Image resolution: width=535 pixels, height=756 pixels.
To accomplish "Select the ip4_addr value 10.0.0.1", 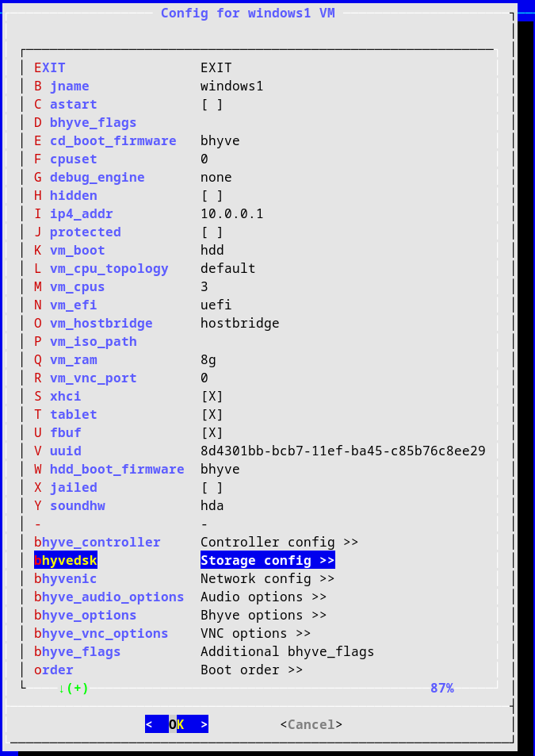I will tap(231, 214).
